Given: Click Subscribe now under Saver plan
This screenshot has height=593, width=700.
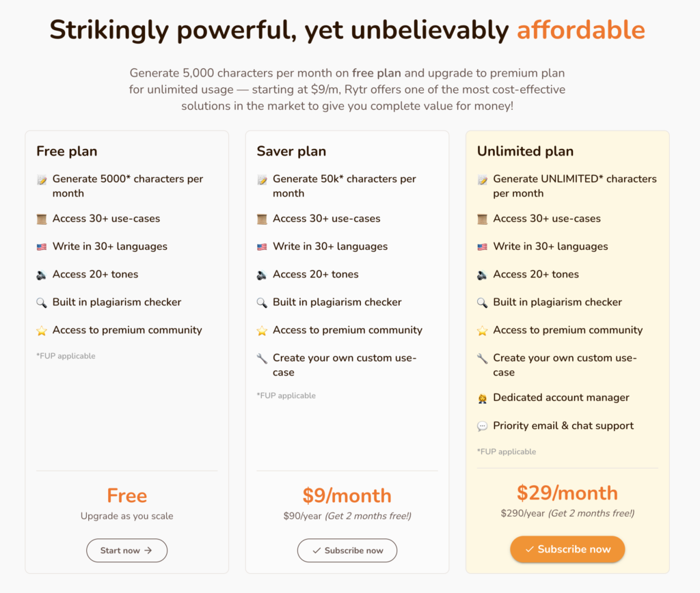Looking at the screenshot, I should coord(347,550).
